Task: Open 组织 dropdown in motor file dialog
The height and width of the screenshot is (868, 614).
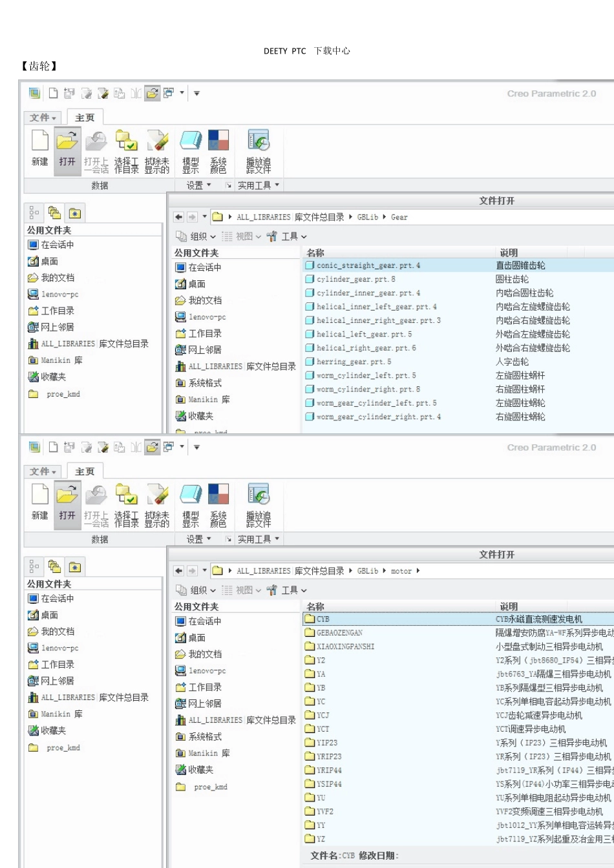Action: click(x=196, y=590)
